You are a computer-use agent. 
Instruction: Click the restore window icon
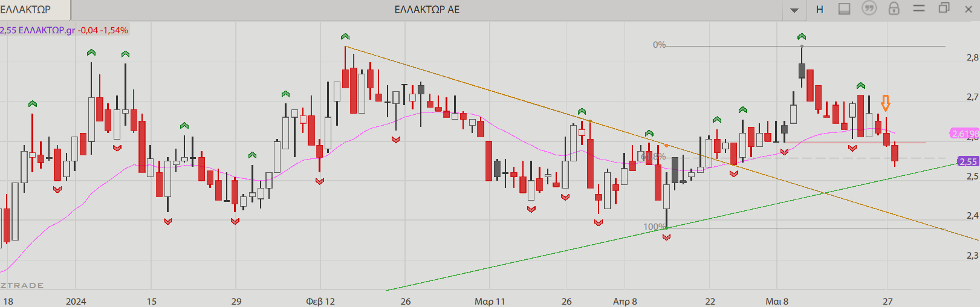[x=944, y=8]
